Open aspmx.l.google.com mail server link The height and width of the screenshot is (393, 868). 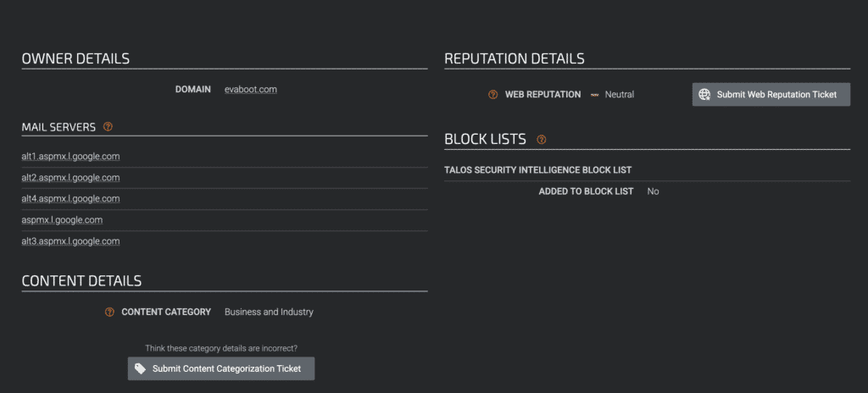click(62, 219)
